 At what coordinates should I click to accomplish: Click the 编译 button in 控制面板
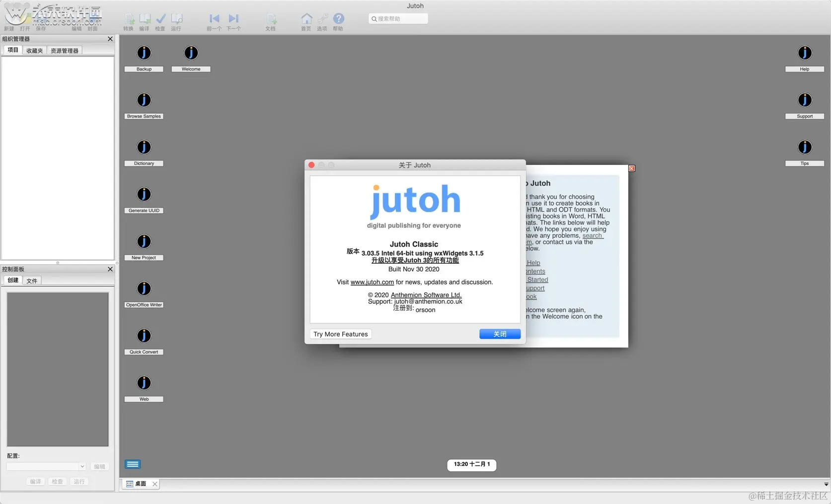point(35,481)
